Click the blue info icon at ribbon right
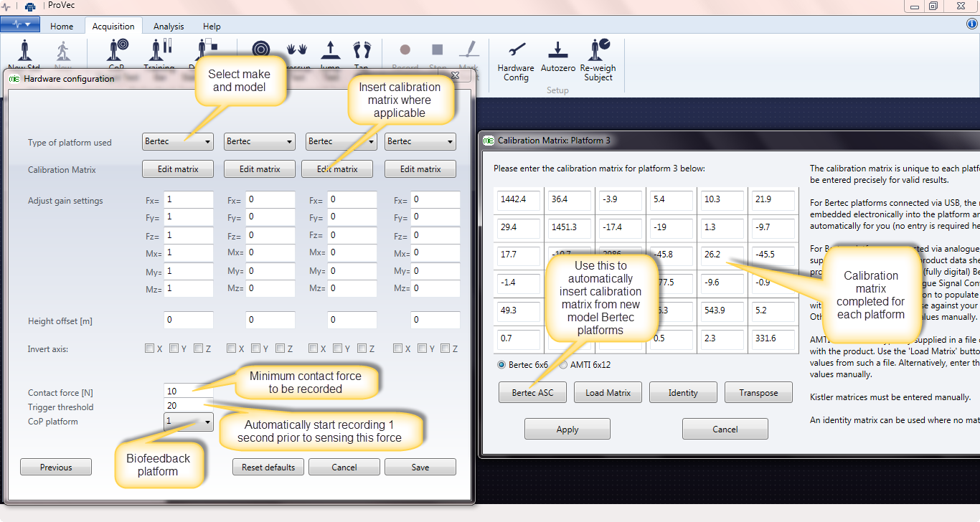 [x=973, y=24]
